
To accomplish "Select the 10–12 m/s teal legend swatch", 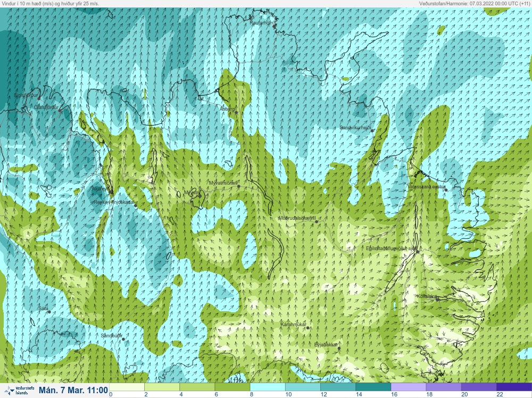I will click(x=303, y=387).
